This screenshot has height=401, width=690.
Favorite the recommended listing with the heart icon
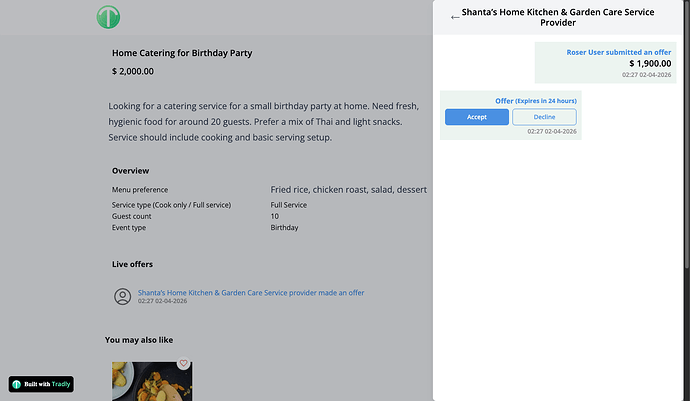coord(184,364)
